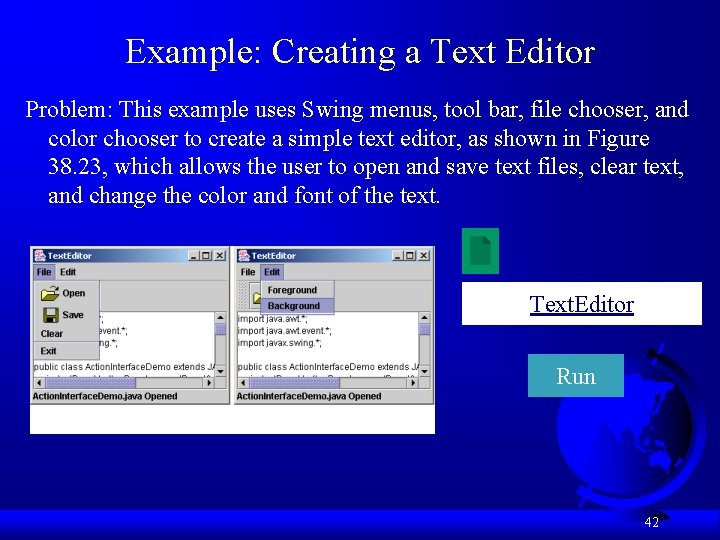Click the toolbar drag handle in right window
The width and height of the screenshot is (720, 540).
242,296
